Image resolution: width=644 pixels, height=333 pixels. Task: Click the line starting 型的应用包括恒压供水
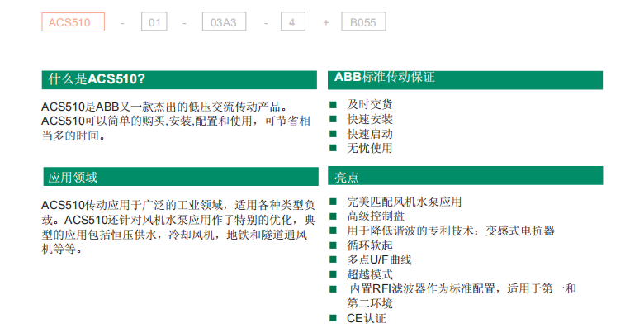(174, 235)
